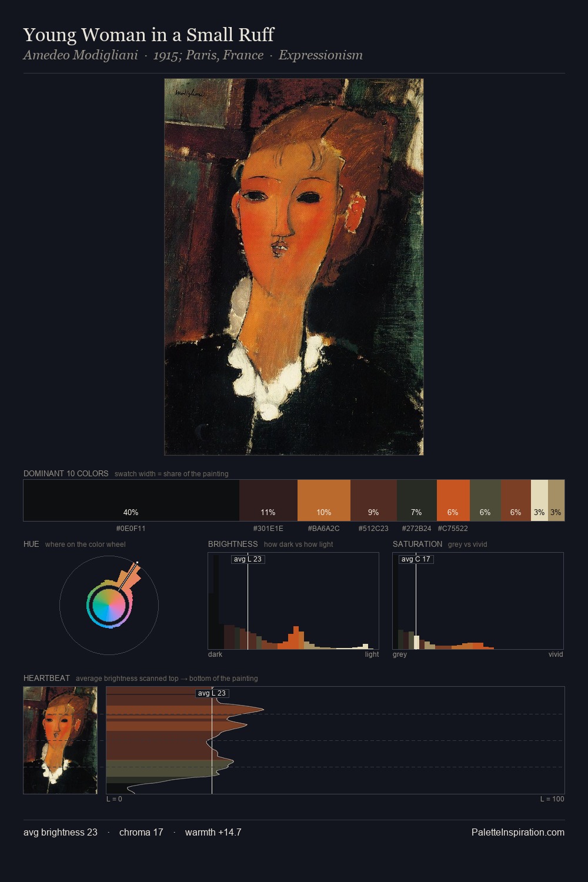
Task: Open the PaletteInspiration.com link
Action: pyautogui.click(x=518, y=832)
